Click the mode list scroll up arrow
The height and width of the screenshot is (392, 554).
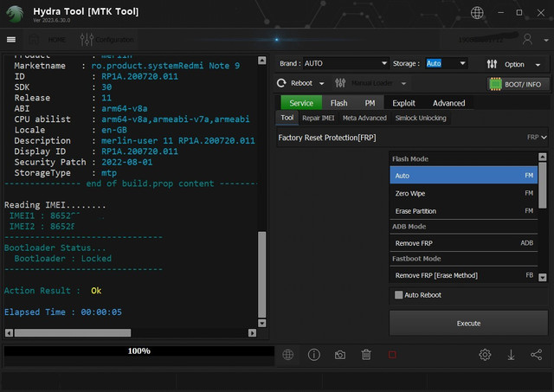[x=543, y=157]
